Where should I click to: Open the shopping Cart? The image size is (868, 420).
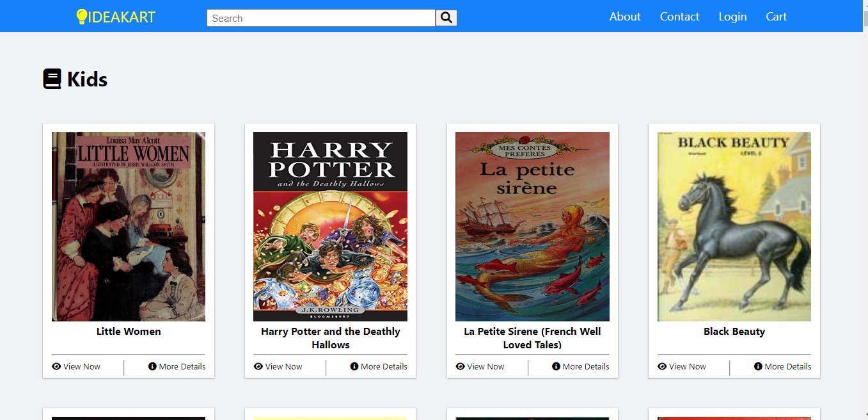point(776,17)
